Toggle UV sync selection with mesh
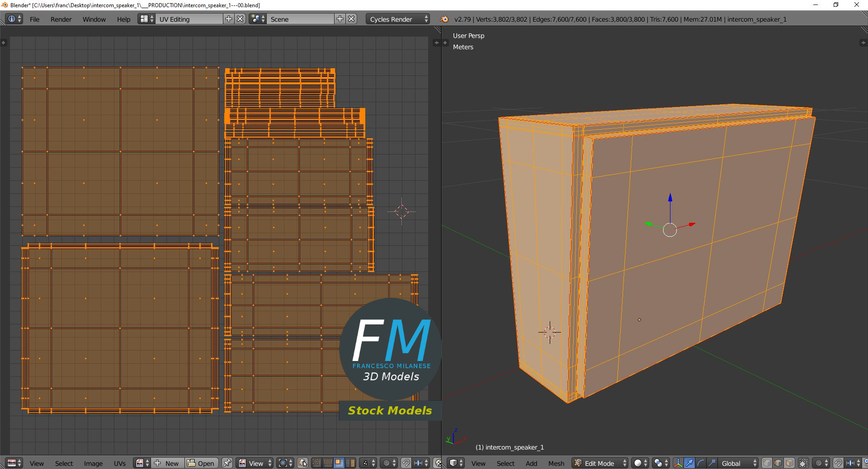 [302, 463]
